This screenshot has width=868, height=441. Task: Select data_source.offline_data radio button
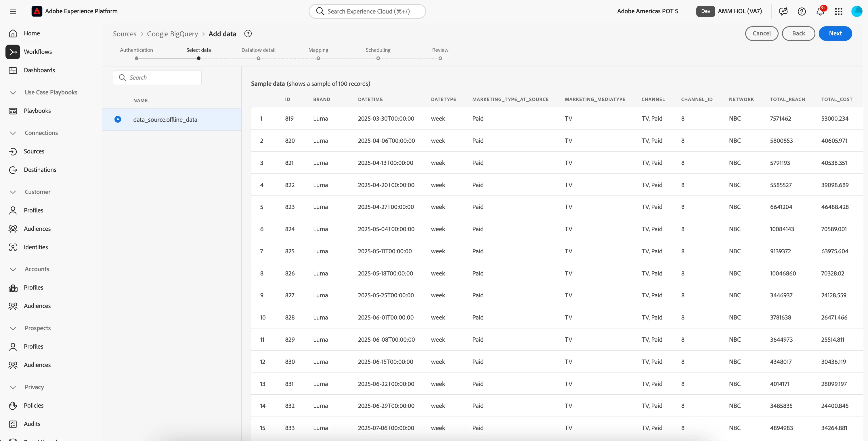118,119
